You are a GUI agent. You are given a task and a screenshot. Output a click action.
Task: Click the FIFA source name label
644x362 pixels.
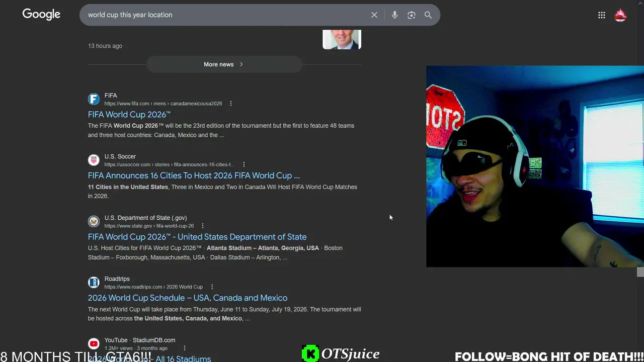tap(111, 96)
